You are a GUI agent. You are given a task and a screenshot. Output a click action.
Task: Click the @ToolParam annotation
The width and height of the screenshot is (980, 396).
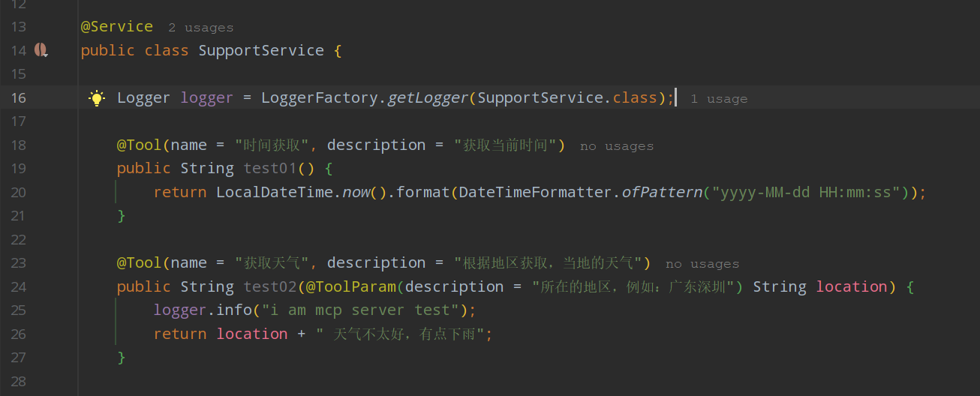coord(351,286)
